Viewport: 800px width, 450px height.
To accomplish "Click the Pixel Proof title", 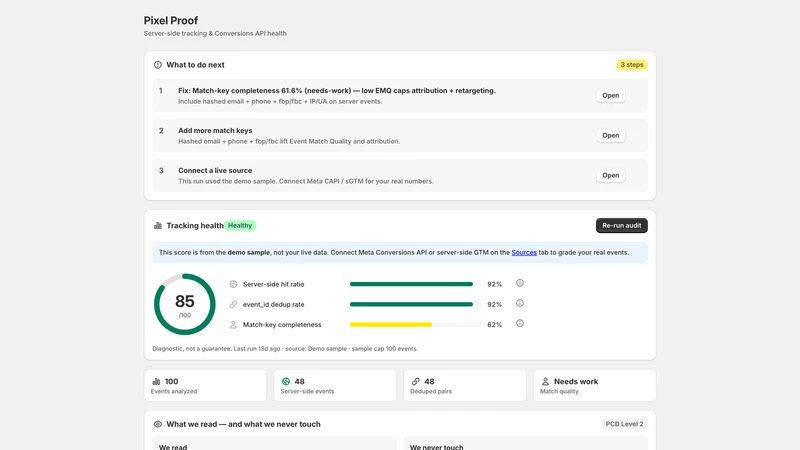I will pos(170,20).
